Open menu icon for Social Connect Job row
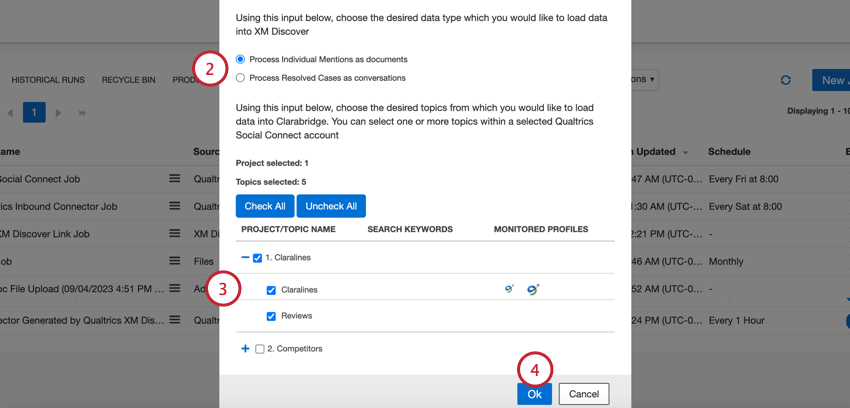850x408 pixels. (175, 178)
